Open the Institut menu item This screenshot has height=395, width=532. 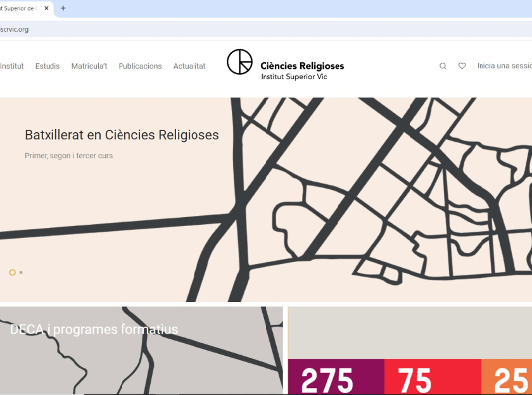(x=11, y=66)
